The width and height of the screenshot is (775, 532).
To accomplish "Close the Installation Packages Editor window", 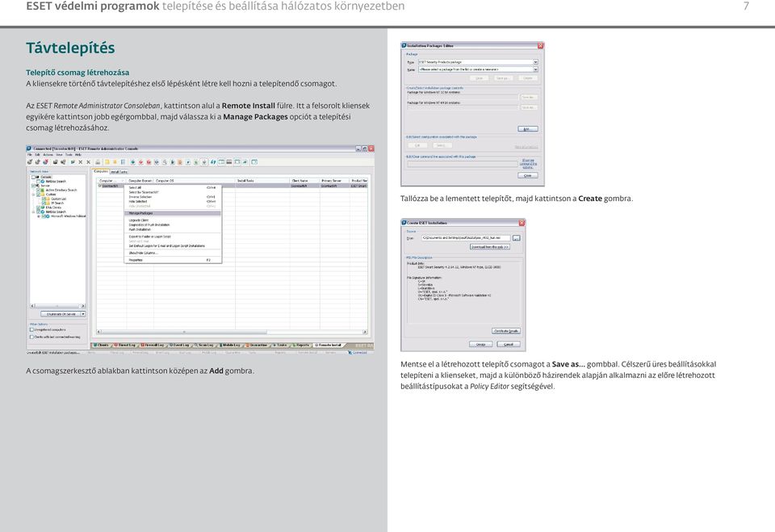I will click(x=540, y=45).
